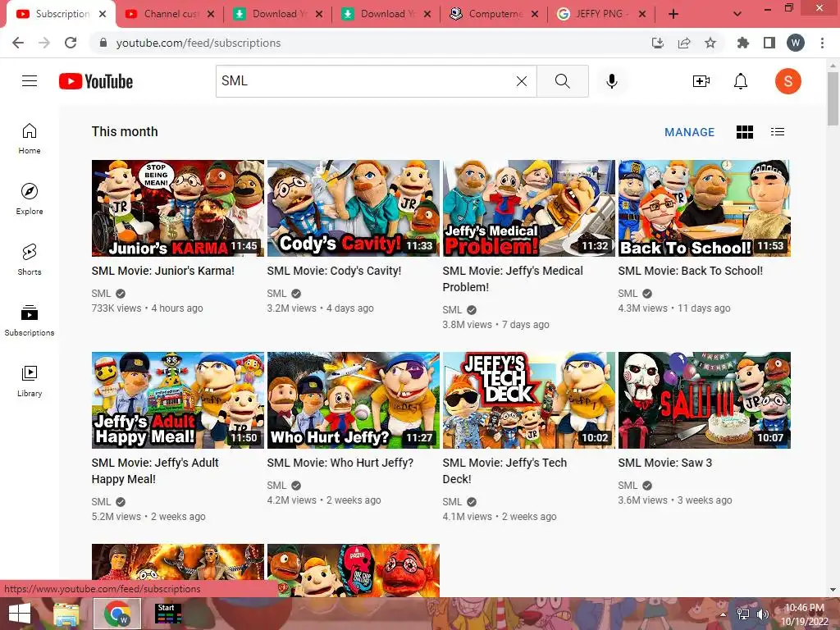Image resolution: width=840 pixels, height=630 pixels.
Task: Open Saw 3 video thumbnail
Action: coord(705,400)
